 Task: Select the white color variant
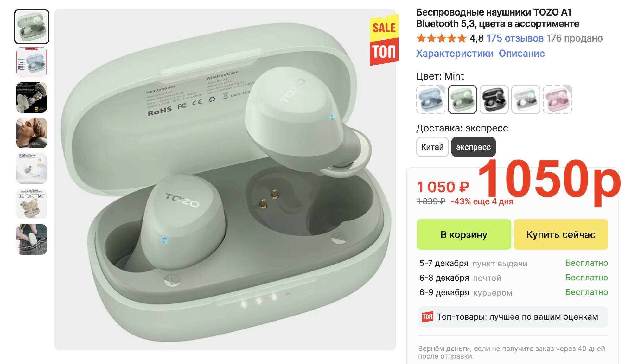coord(526,99)
